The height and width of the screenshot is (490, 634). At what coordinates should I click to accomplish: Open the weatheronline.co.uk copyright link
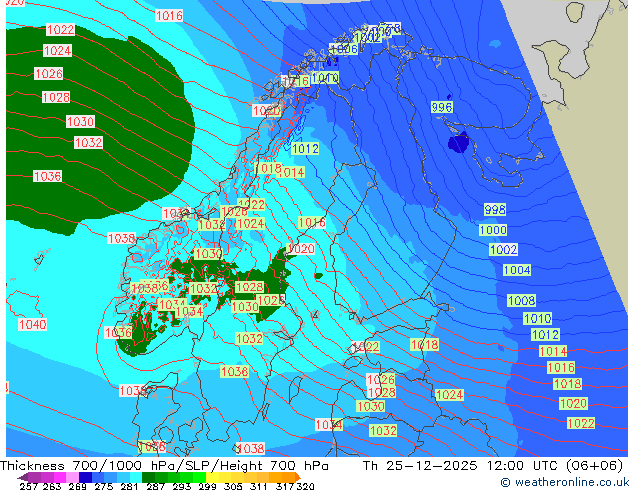(565, 482)
